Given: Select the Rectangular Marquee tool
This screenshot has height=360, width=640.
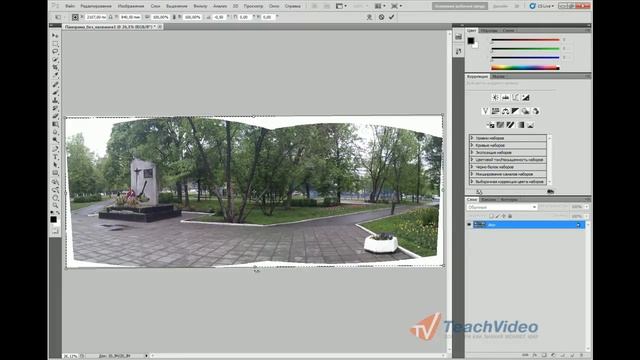Looking at the screenshot, I should pos(55,44).
